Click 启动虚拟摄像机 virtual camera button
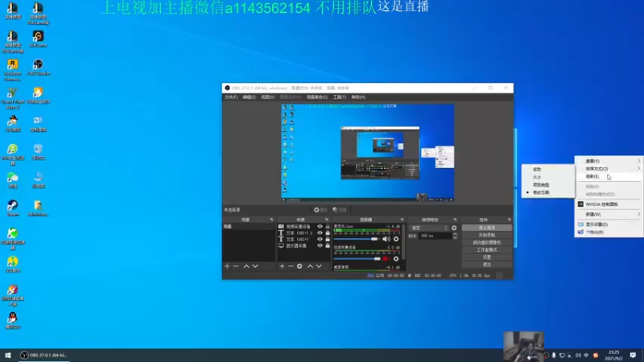The width and height of the screenshot is (644, 362). pos(487,243)
